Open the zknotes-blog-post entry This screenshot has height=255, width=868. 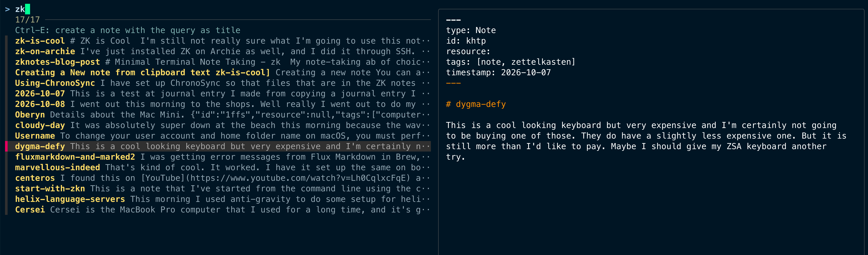point(222,62)
